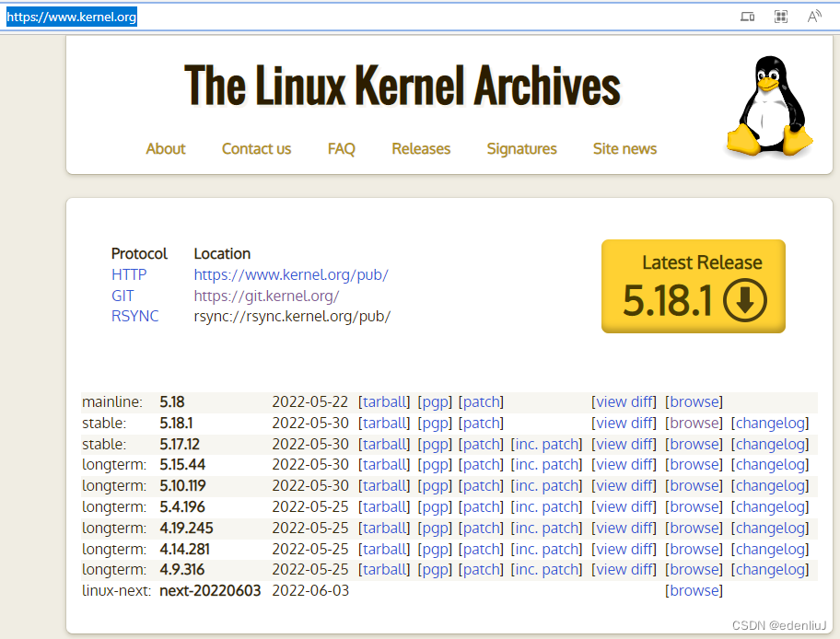The image size is (840, 639).
Task: Open the About menu item
Action: [x=166, y=149]
